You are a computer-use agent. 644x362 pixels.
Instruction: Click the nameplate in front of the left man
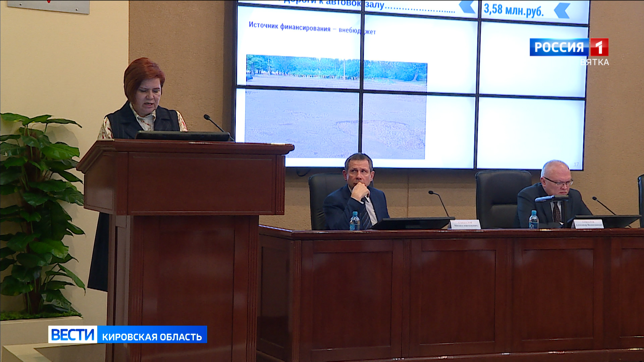(465, 225)
